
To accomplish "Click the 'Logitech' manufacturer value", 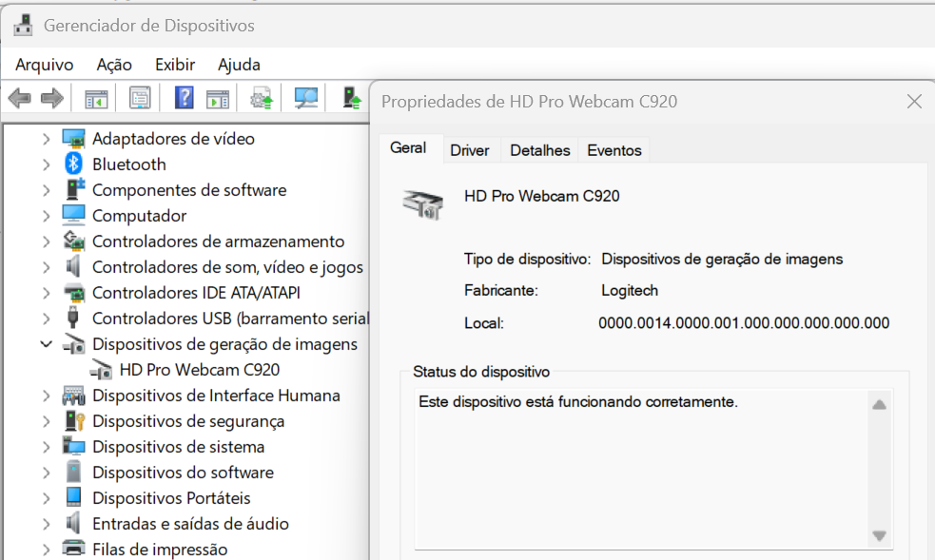I will [x=630, y=291].
